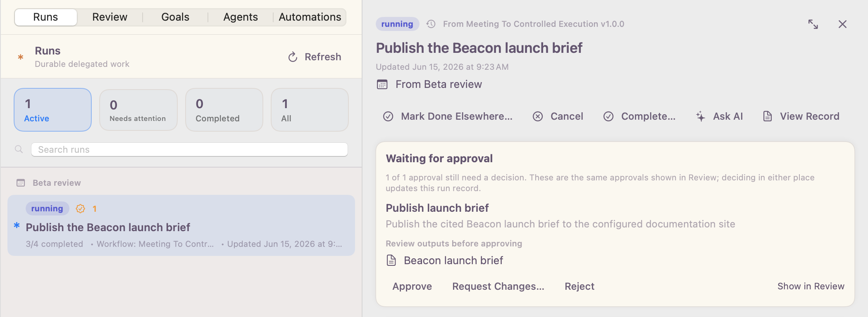
Task: Click the orange asterisk icon beside Runs
Action: [20, 57]
